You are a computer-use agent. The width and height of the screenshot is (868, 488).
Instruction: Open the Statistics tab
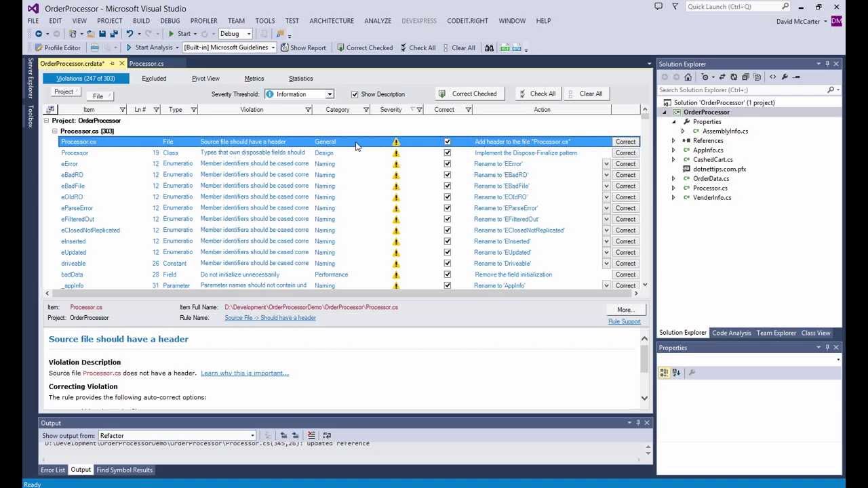point(300,79)
